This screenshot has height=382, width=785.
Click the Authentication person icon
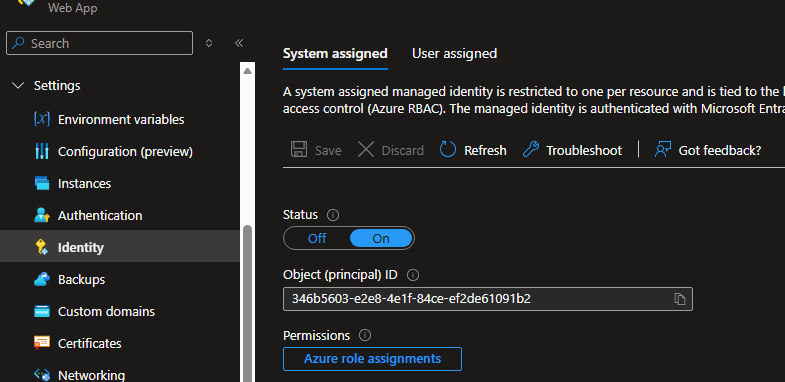42,215
